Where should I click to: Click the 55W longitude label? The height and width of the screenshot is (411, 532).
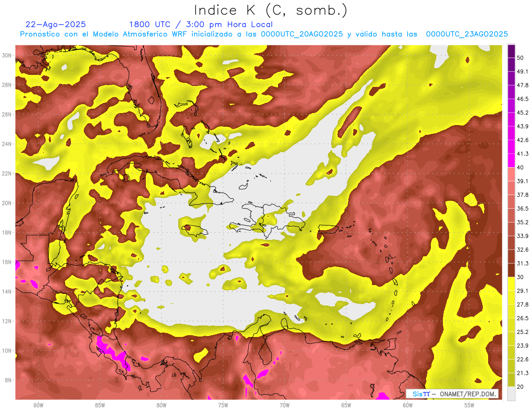(469, 405)
